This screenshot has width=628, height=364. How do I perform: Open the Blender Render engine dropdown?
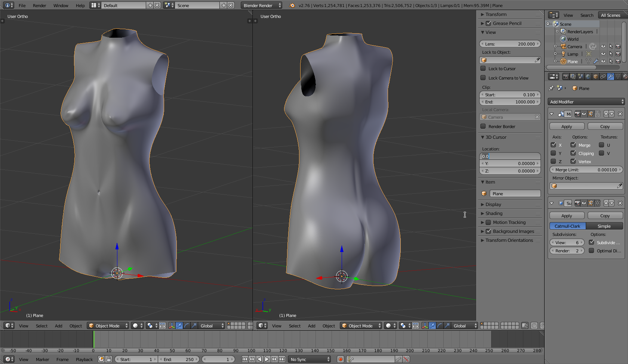click(x=261, y=6)
